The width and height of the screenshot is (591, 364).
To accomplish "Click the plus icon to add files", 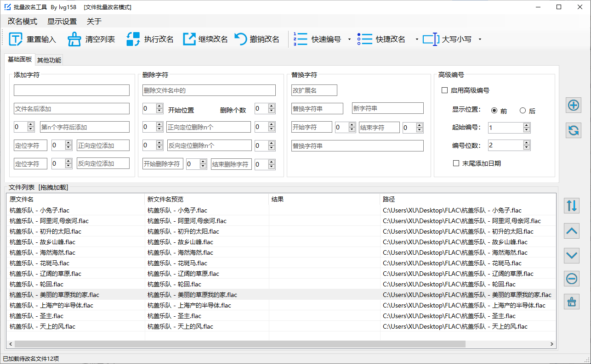I will click(573, 105).
